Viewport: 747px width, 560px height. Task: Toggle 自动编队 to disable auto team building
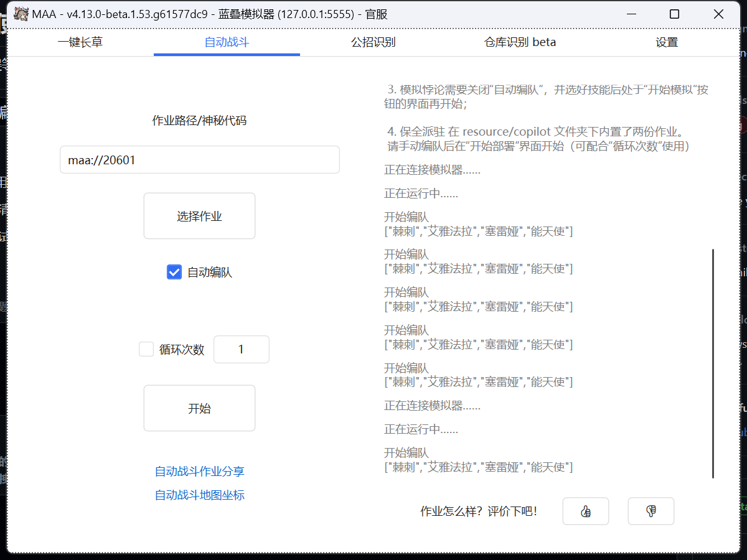tap(174, 271)
